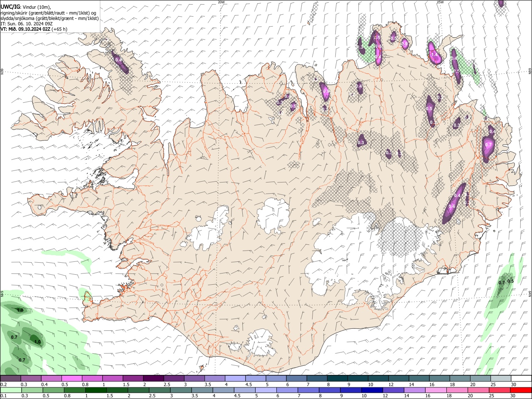Select the bright red 30 rain legend swatch

coord(521,390)
